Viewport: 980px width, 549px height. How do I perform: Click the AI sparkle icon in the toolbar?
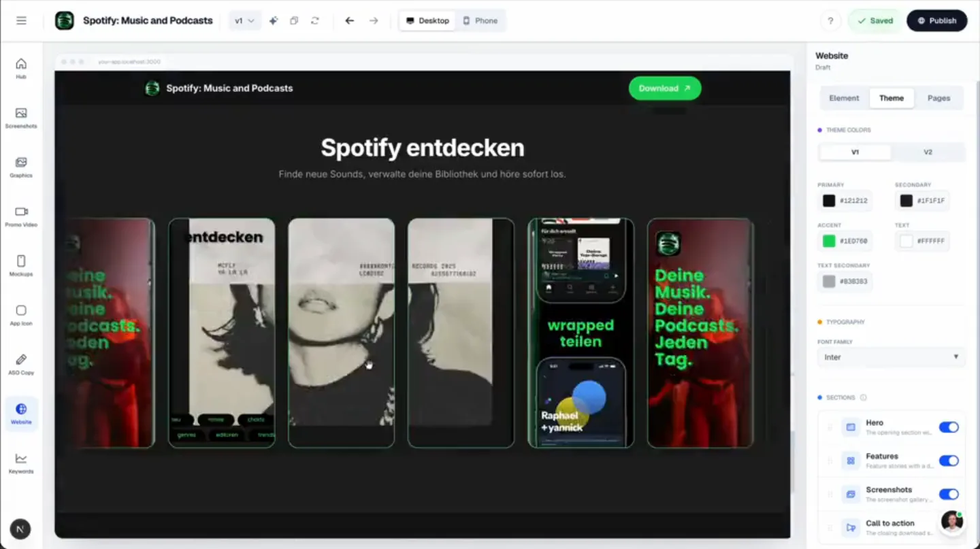[273, 20]
